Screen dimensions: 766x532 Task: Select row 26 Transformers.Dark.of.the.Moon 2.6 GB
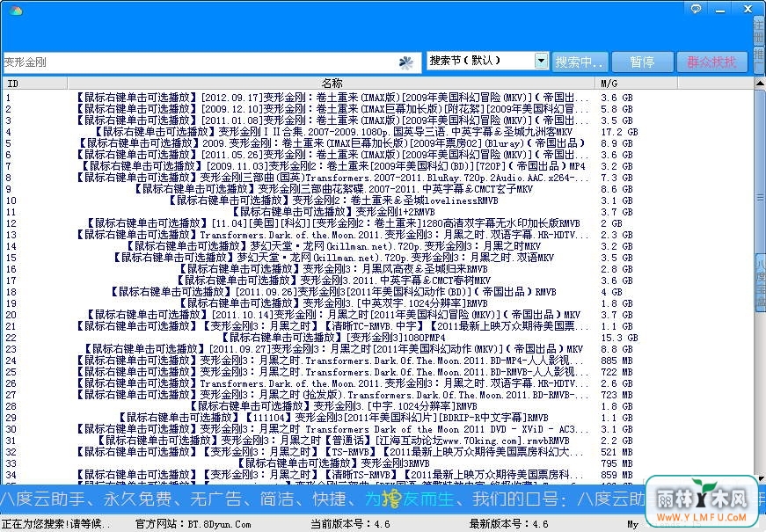click(378, 383)
